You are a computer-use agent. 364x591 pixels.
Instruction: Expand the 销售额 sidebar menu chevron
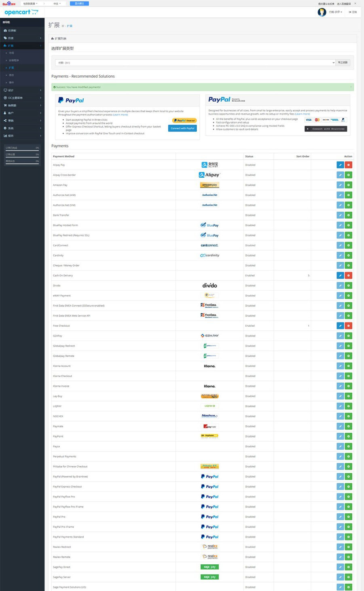coord(41,105)
